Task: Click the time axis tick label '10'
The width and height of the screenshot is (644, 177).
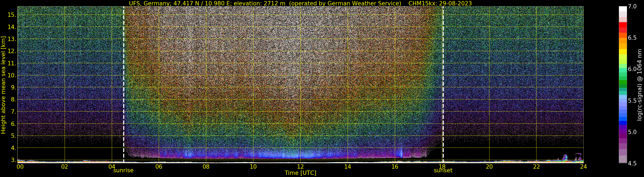Action: tap(253, 166)
